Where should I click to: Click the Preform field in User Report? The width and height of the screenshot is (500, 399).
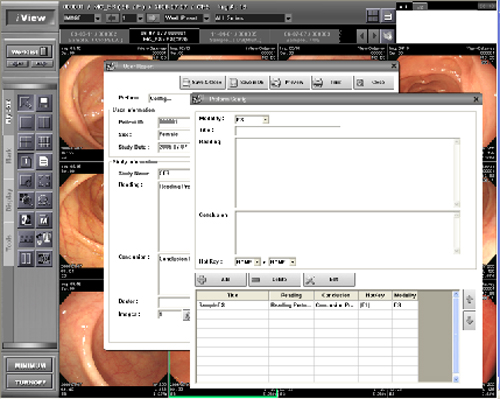point(169,98)
